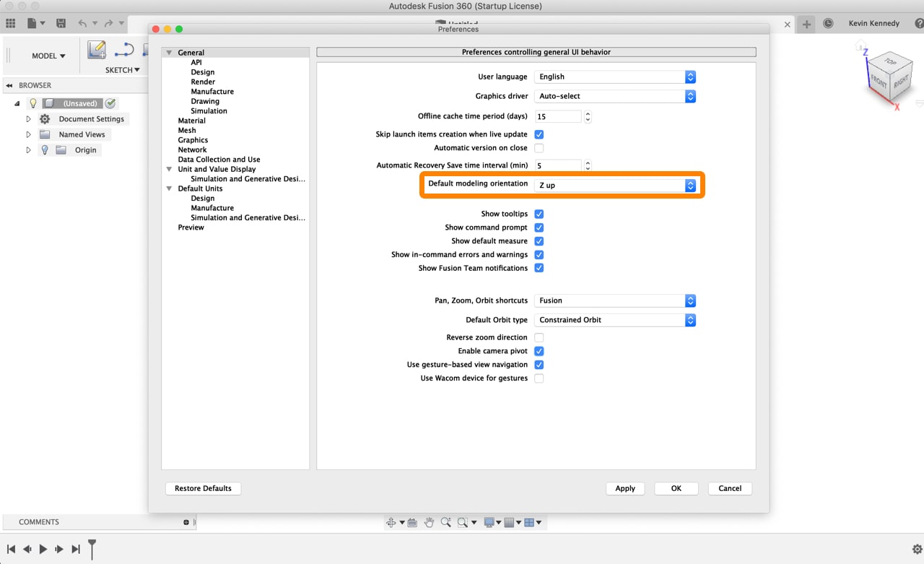Click the Cancel button
This screenshot has width=924, height=564.
730,488
